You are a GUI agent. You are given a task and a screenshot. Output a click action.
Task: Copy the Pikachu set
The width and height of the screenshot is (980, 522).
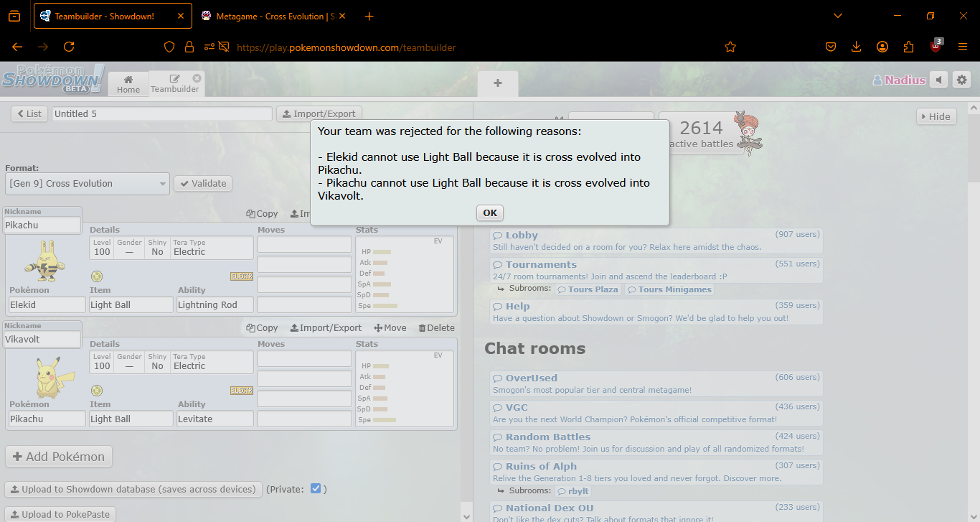coord(262,327)
